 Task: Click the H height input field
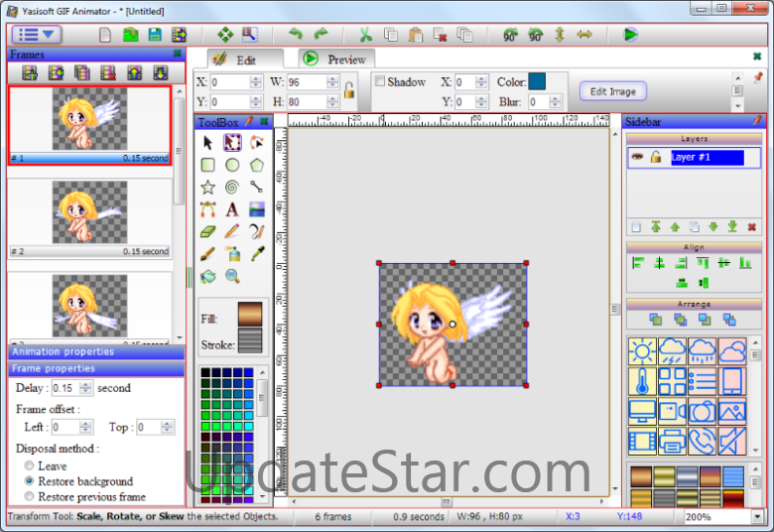click(x=308, y=102)
